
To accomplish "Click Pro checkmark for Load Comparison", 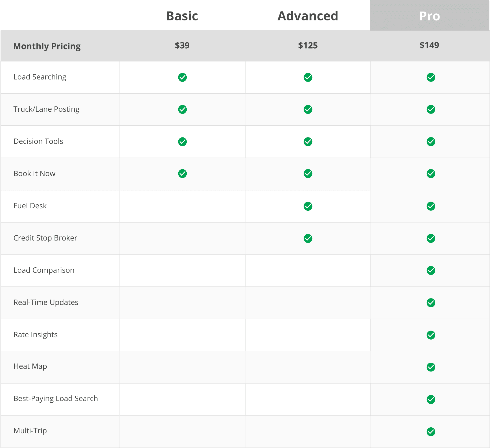I will (431, 271).
